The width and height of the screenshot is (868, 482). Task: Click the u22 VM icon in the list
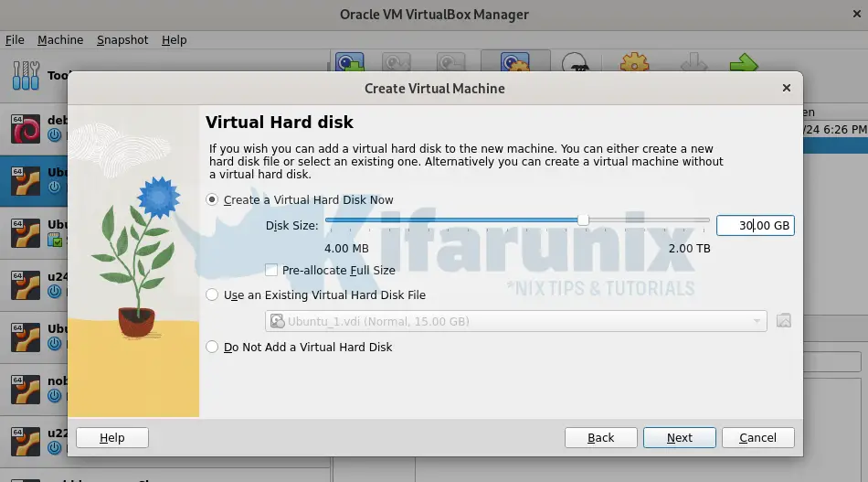pyautogui.click(x=26, y=441)
